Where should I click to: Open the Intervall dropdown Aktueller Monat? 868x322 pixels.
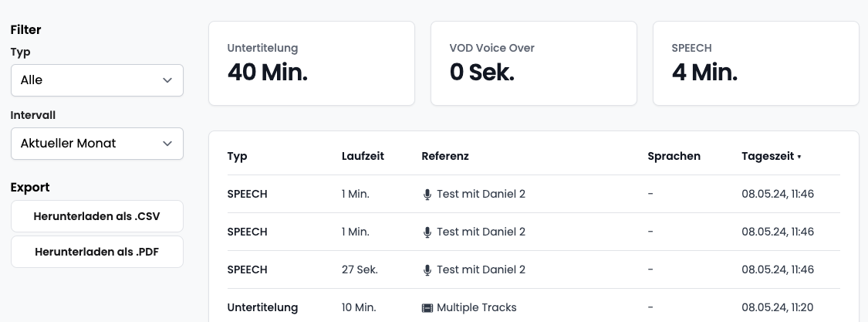97,144
